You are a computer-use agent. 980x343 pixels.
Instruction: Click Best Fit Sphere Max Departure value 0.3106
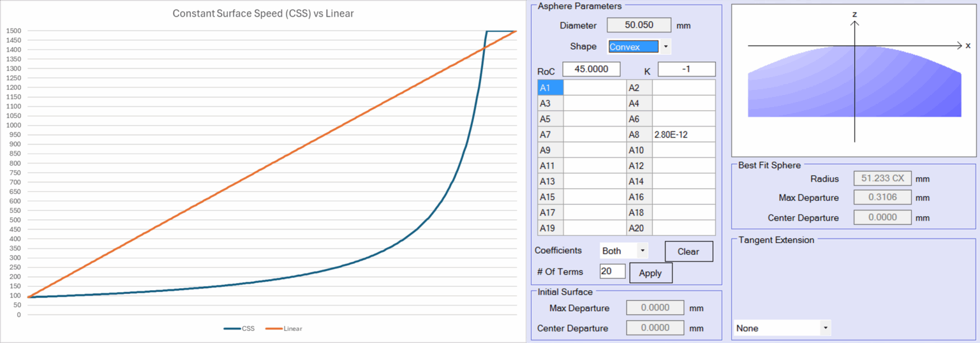(882, 198)
